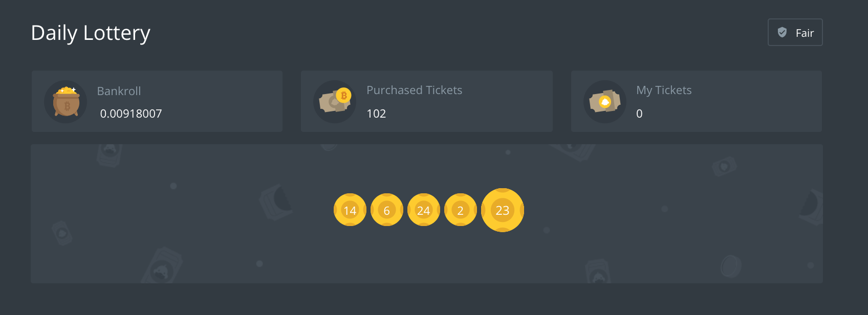This screenshot has height=315, width=868.
Task: Click the shield icon beside Fair
Action: point(782,32)
